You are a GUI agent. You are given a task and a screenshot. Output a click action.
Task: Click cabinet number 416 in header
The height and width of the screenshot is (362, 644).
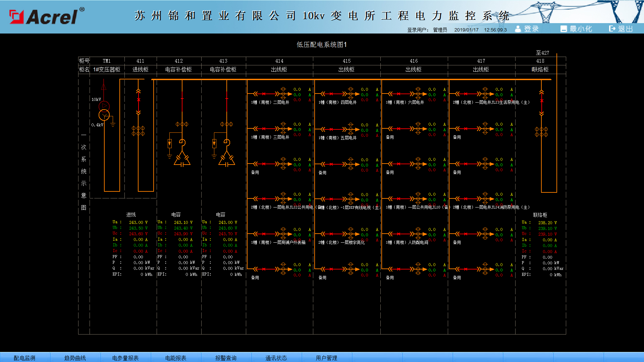pyautogui.click(x=414, y=61)
